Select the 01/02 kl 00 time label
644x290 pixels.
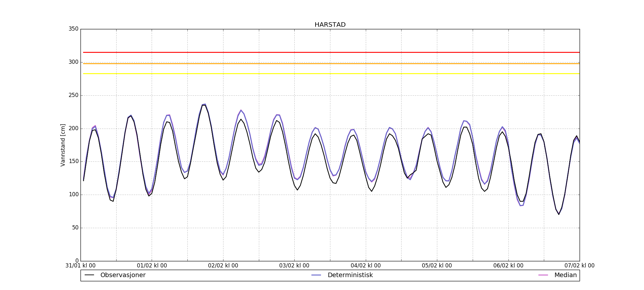(152, 266)
